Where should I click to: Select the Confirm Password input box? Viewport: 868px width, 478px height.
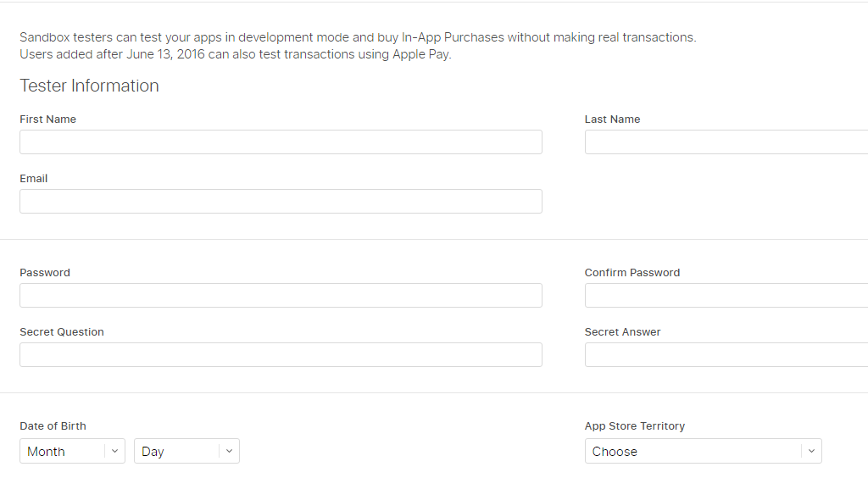coord(726,295)
